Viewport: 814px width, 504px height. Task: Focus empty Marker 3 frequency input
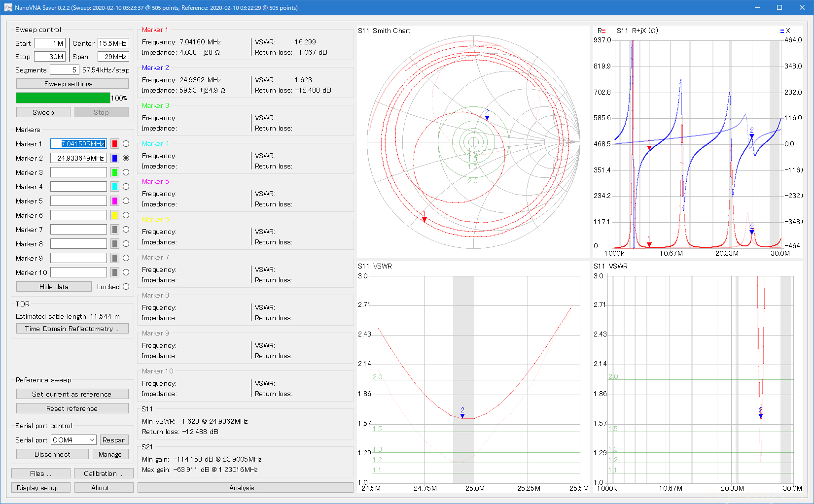[78, 172]
